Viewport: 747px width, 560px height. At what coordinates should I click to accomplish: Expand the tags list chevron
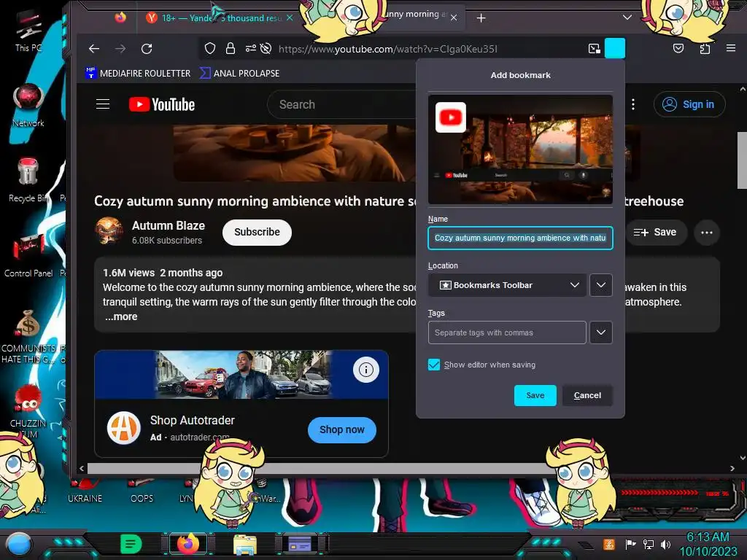601,332
